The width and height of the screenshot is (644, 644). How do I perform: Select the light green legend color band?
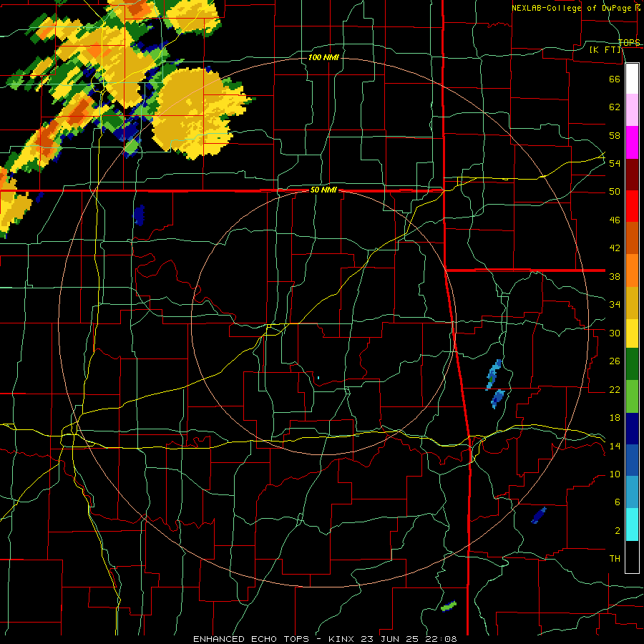(632, 396)
